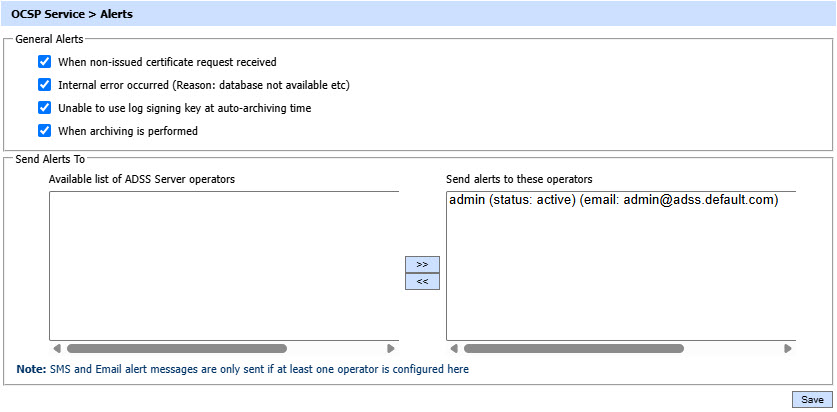Viewport: 837px width, 412px height.
Task: Click right arrow of available operators scrollbar
Action: click(x=391, y=349)
